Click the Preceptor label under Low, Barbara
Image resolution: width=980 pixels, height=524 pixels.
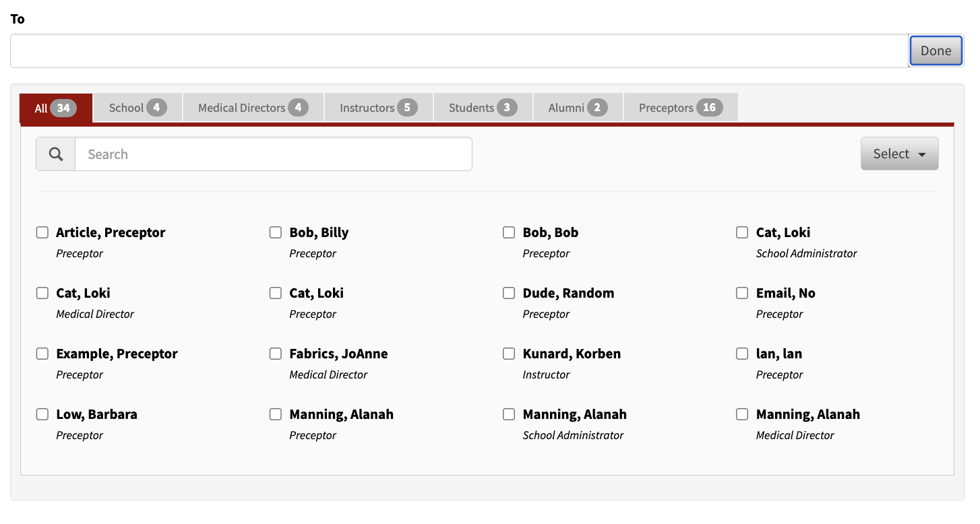click(80, 435)
